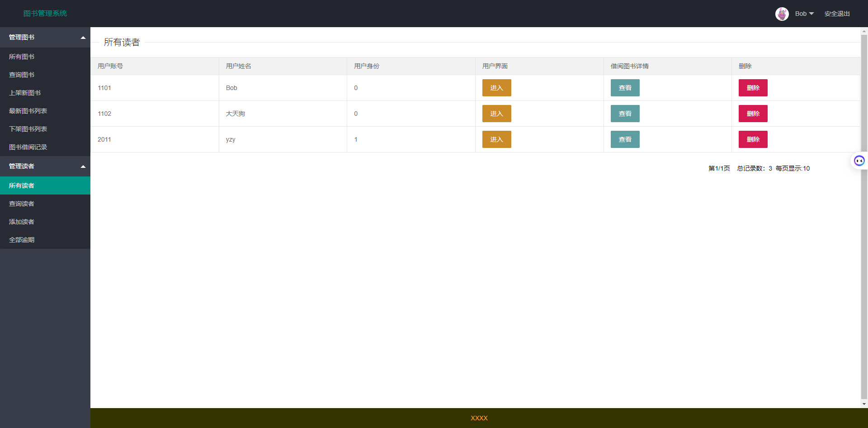The width and height of the screenshot is (868, 428).
Task: Click 进入 button for user 大天狗
Action: pyautogui.click(x=496, y=114)
